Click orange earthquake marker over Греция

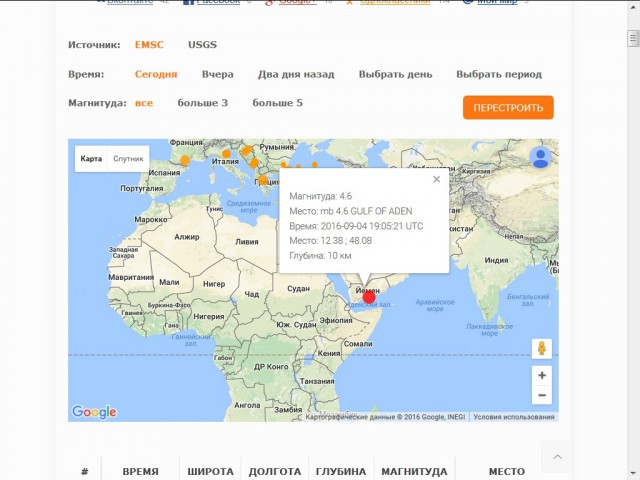pos(263,180)
